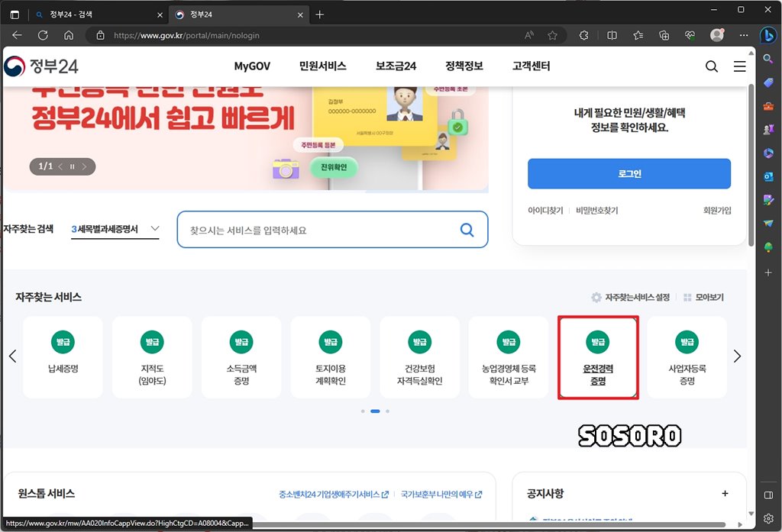
Task: Click the search box magnifier icon
Action: tap(467, 230)
